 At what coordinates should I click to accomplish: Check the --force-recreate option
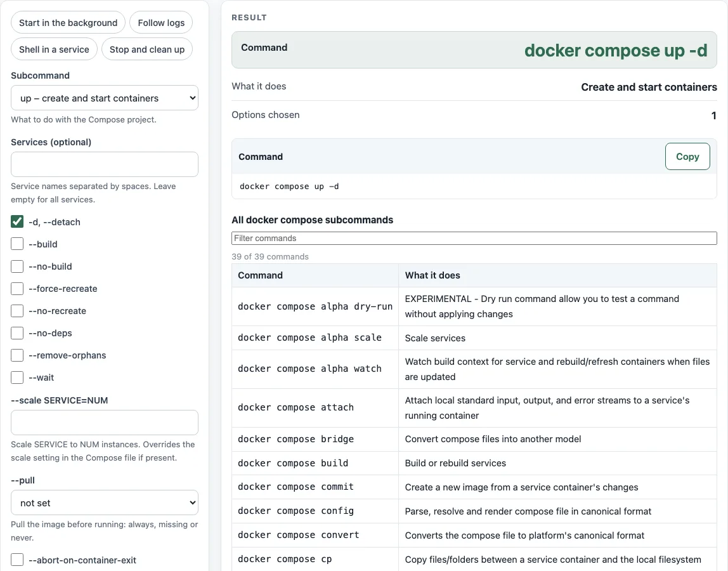point(17,289)
